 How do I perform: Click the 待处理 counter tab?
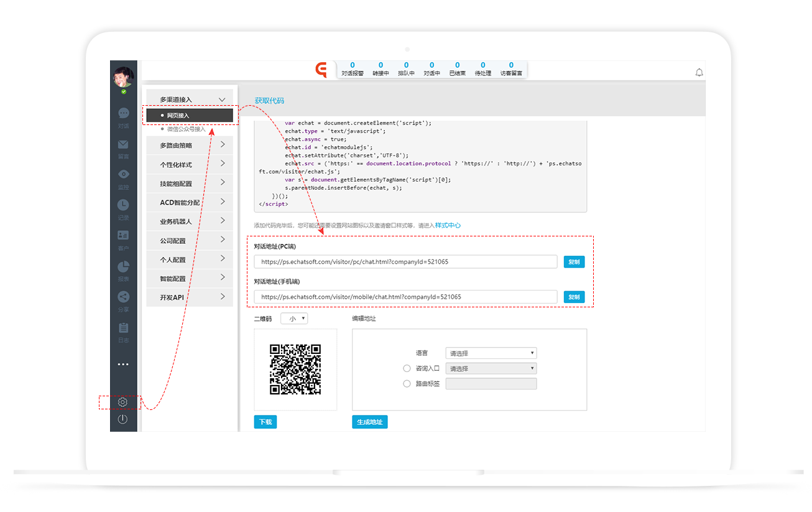coord(482,69)
